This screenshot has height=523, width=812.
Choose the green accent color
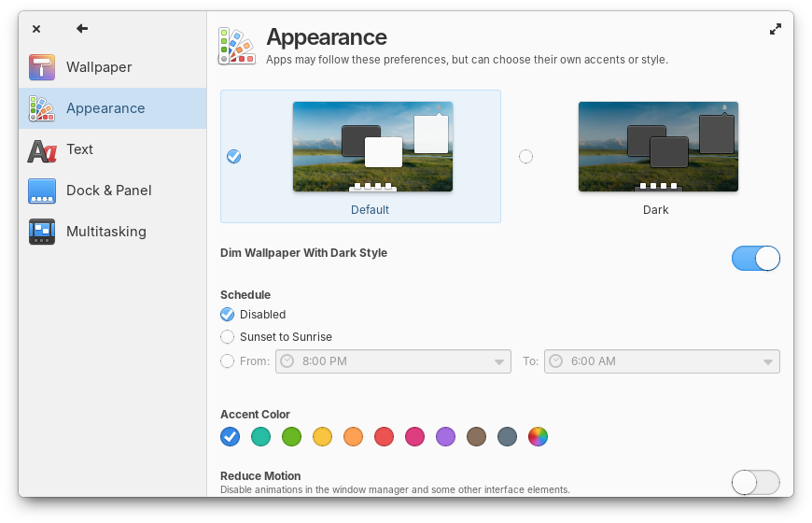[x=291, y=436]
